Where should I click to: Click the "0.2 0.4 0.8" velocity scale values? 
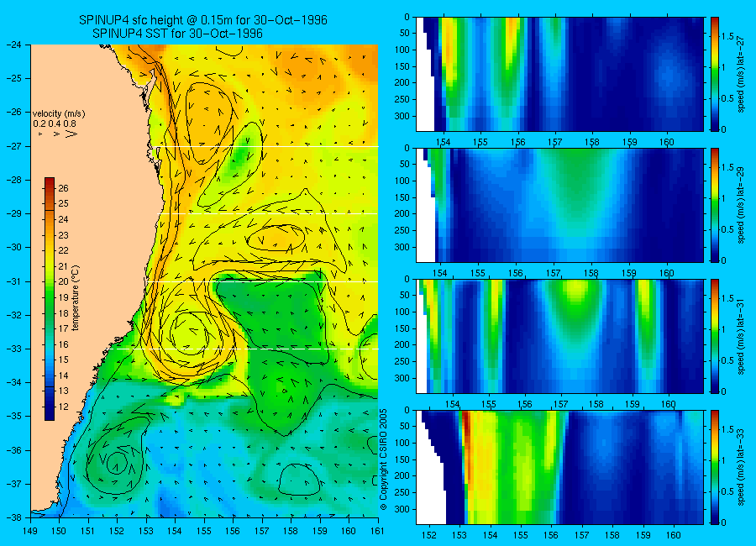coord(55,124)
